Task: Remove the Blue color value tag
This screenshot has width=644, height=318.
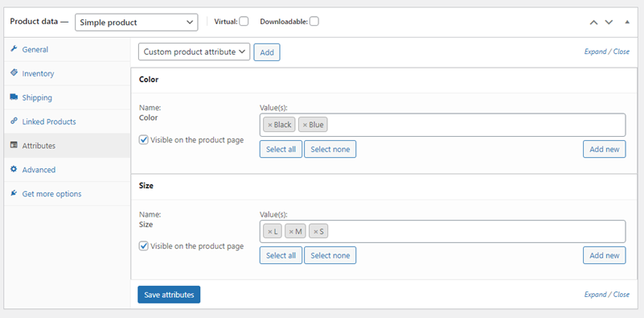Action: pos(306,125)
